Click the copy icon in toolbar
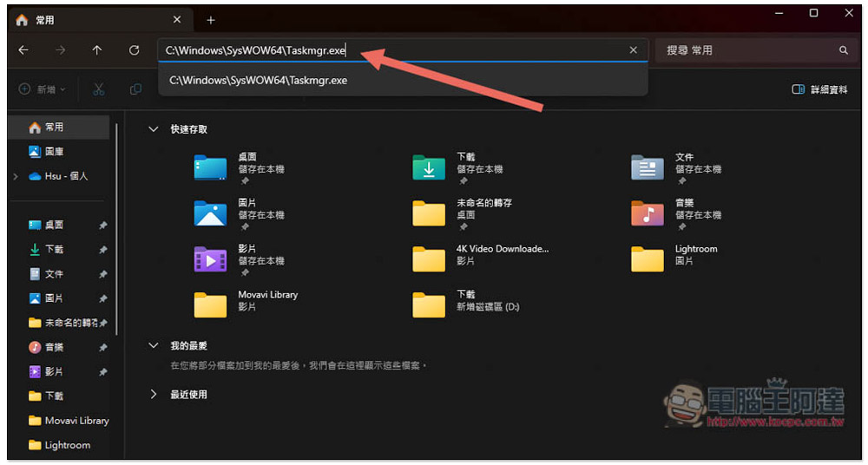The height and width of the screenshot is (465, 868). 135,89
